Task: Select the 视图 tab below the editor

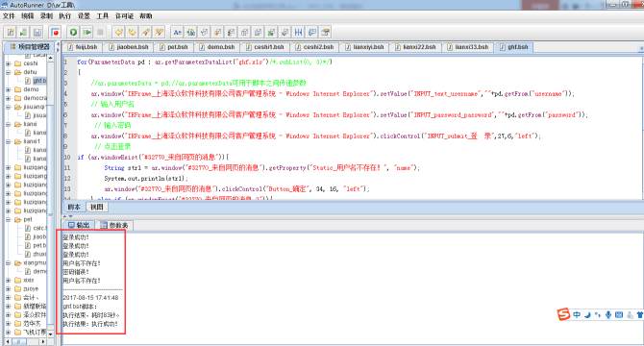Action: click(x=97, y=207)
